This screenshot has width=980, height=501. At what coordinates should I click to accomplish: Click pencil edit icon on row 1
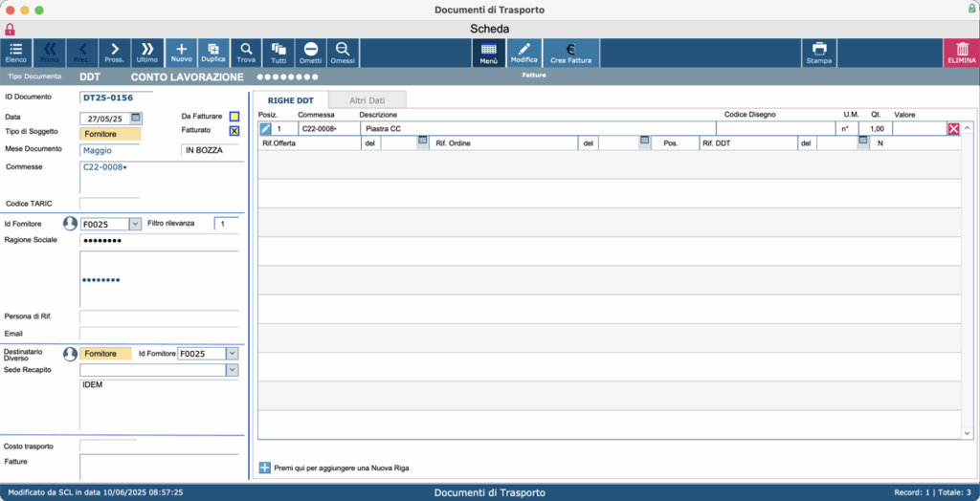pyautogui.click(x=266, y=129)
